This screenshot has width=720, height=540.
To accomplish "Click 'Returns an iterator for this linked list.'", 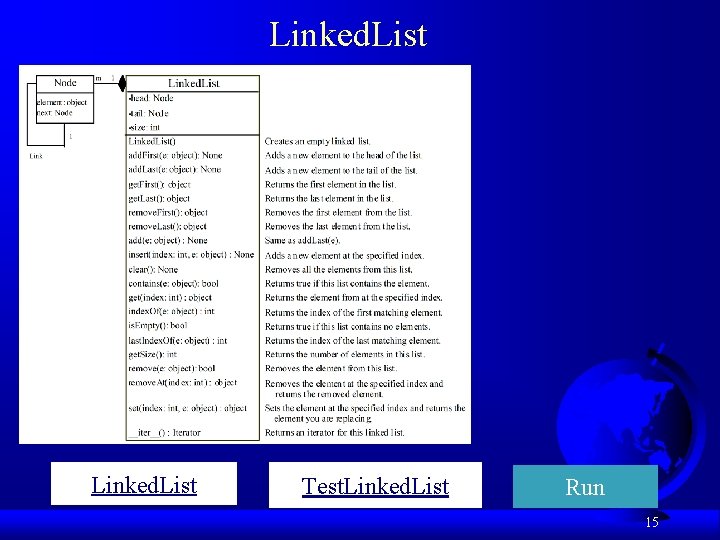I will (335, 433).
